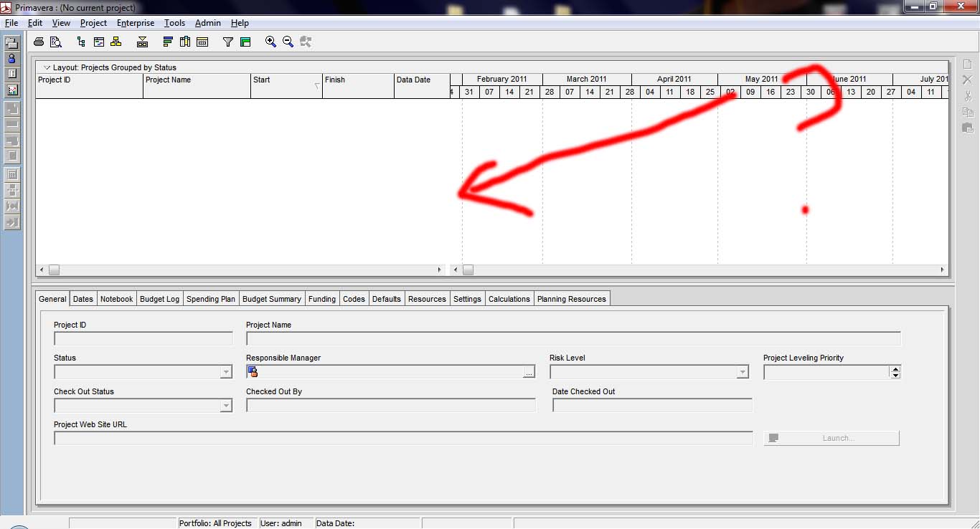Screen dimensions: 980x529
Task: Click the Project Web Site URL field
Action: coord(403,438)
